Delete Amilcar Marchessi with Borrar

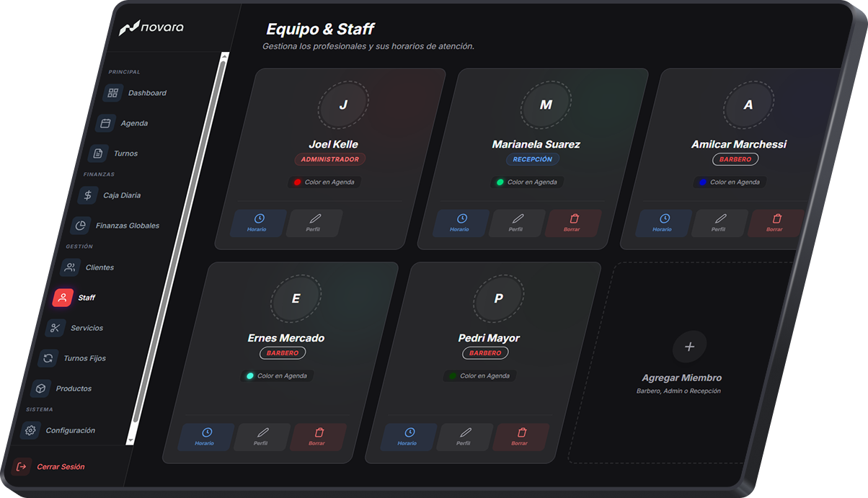[x=775, y=223]
